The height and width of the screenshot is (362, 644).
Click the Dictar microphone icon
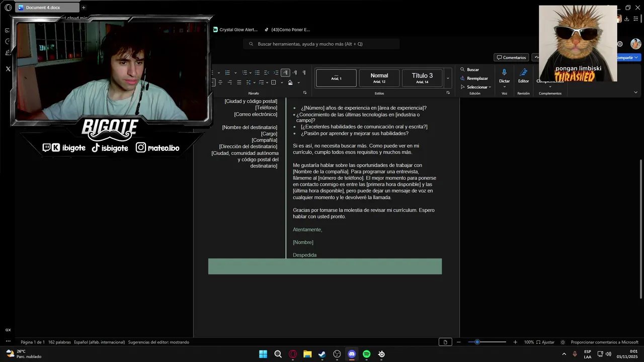click(504, 72)
